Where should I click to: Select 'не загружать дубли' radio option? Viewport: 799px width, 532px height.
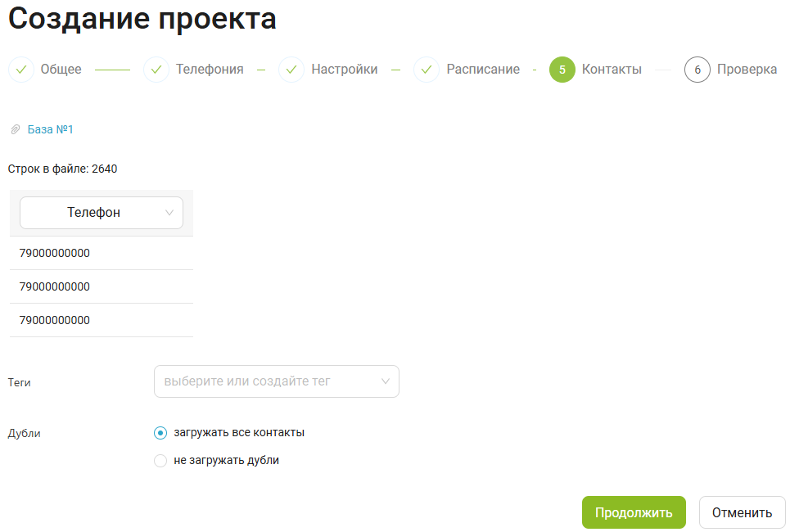click(160, 461)
